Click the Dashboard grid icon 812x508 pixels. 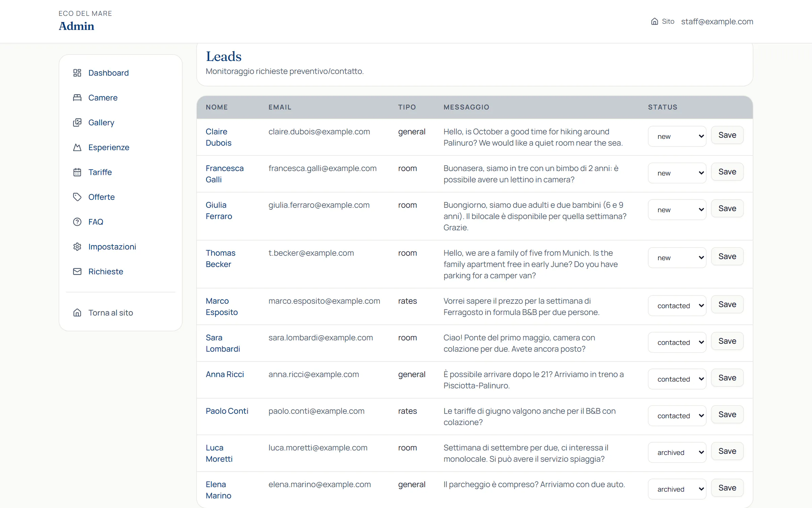tap(77, 73)
